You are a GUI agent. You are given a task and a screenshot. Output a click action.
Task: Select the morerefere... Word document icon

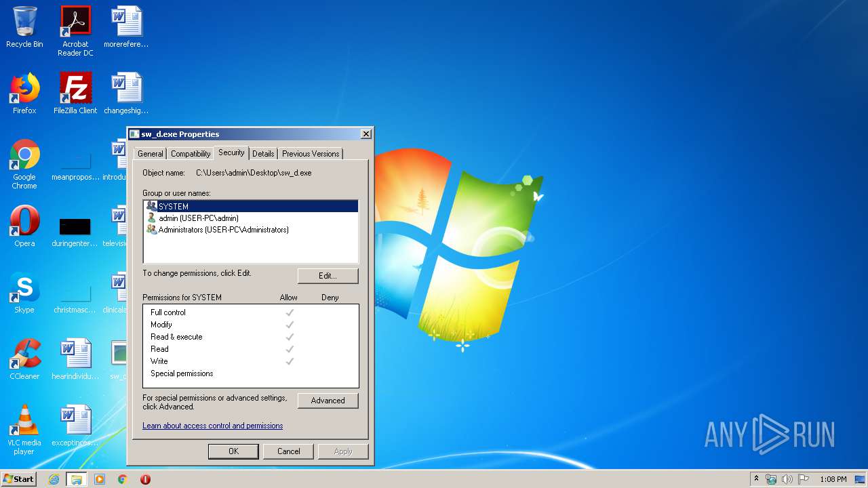click(126, 27)
